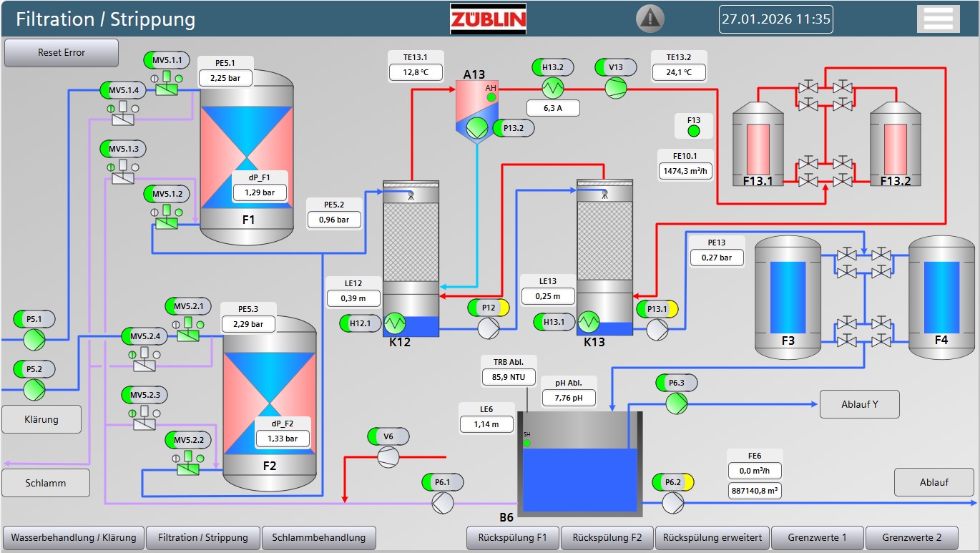The width and height of the screenshot is (980, 553).
Task: Toggle the MV5.1.1 valve
Action: 167,84
